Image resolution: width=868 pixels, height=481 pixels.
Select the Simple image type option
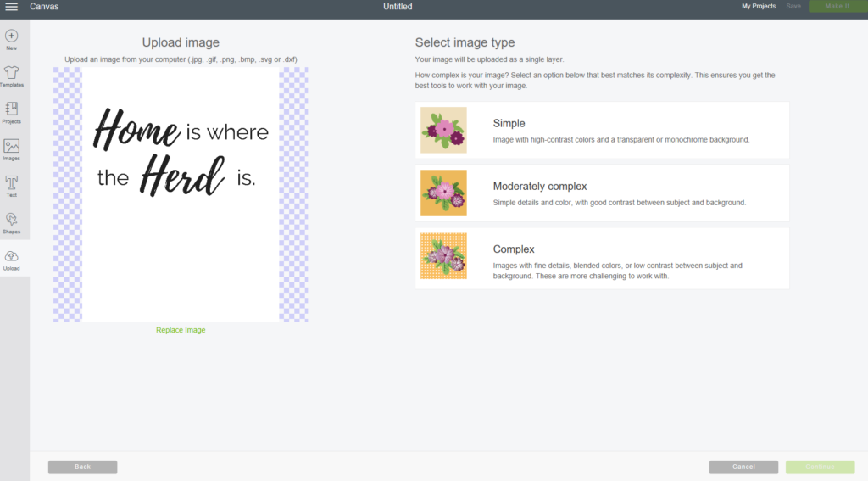[602, 131]
